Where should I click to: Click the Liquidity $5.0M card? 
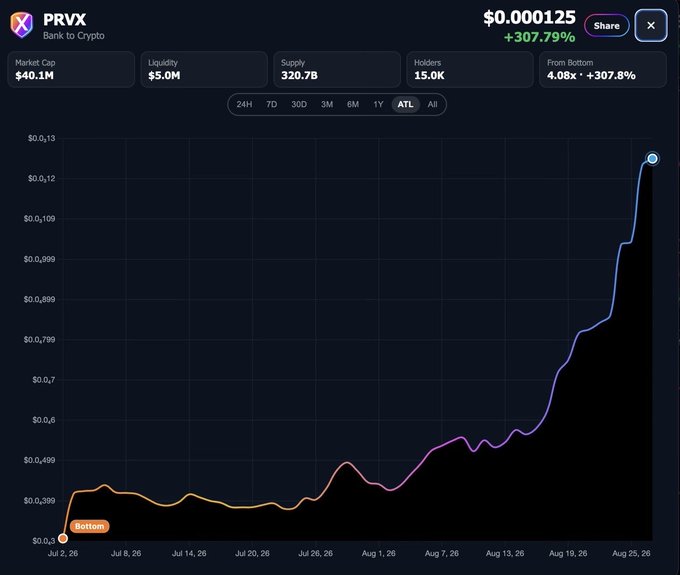pos(204,69)
